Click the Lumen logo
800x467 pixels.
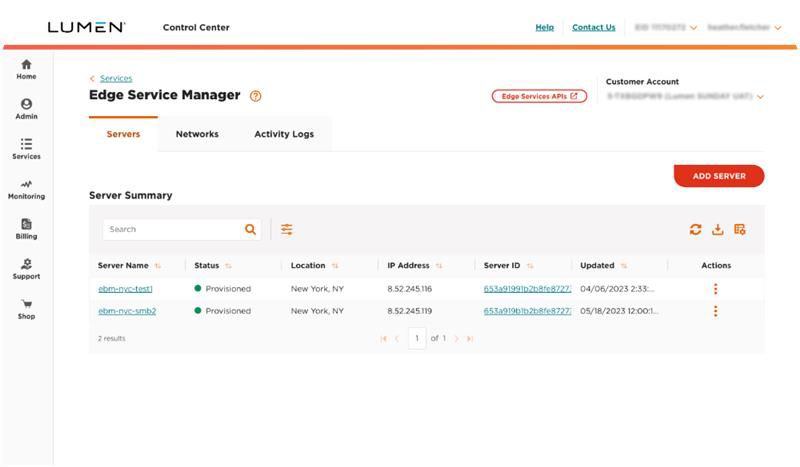(x=86, y=27)
